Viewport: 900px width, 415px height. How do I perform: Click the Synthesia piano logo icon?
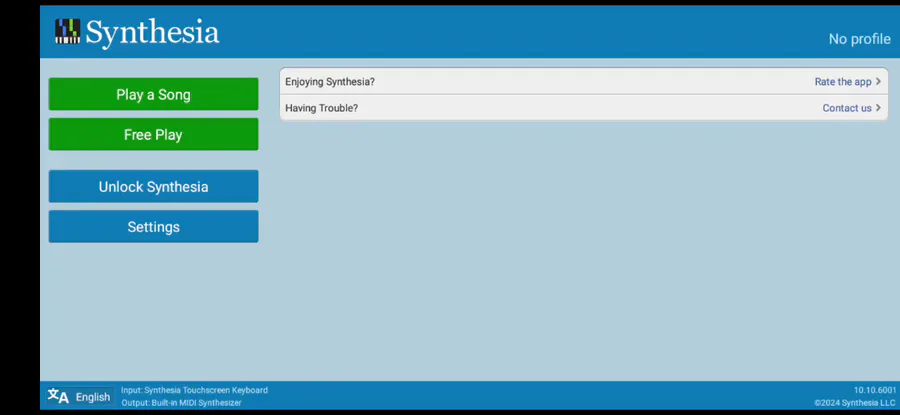67,32
